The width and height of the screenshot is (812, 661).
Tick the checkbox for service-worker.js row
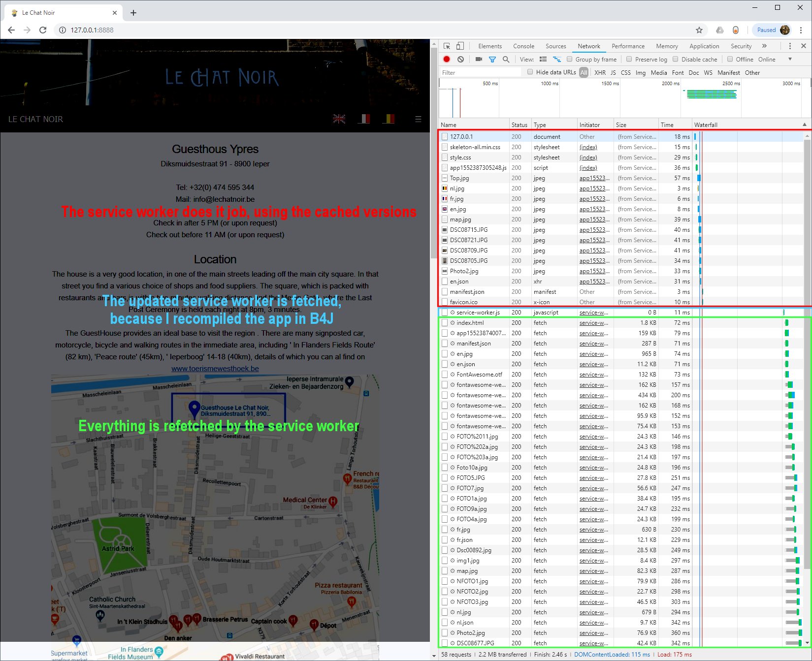445,313
